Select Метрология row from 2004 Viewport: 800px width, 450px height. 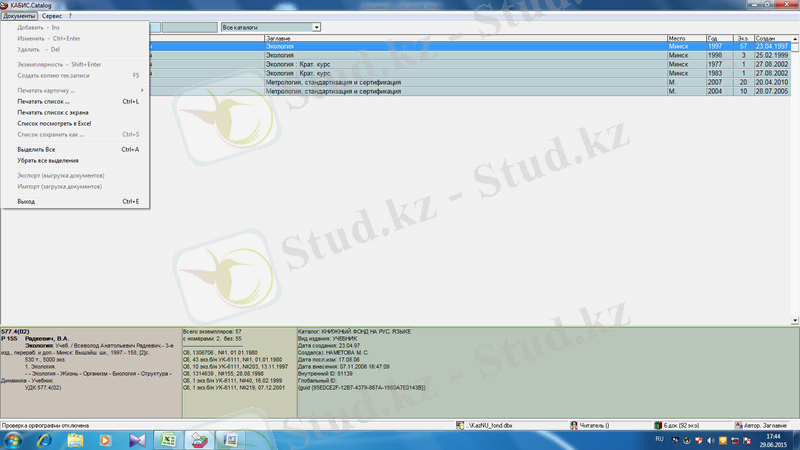470,91
